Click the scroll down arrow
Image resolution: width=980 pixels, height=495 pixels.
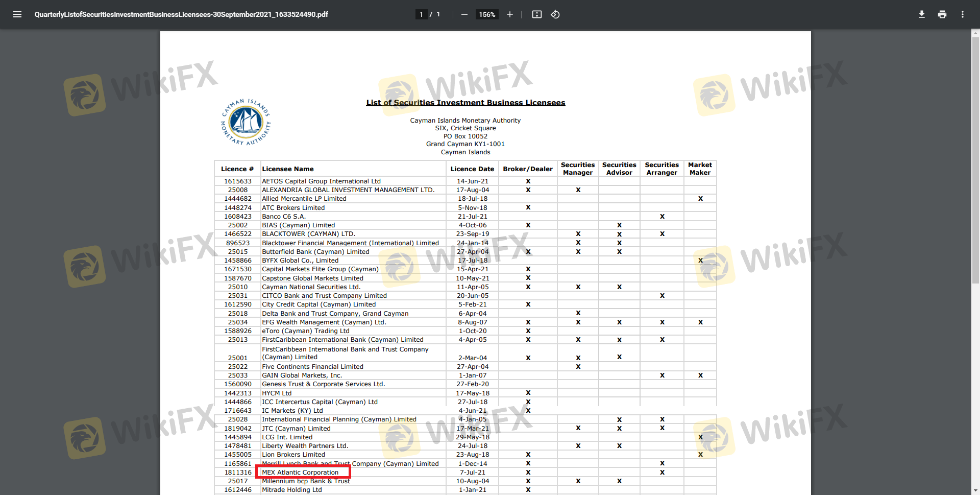coord(975,491)
